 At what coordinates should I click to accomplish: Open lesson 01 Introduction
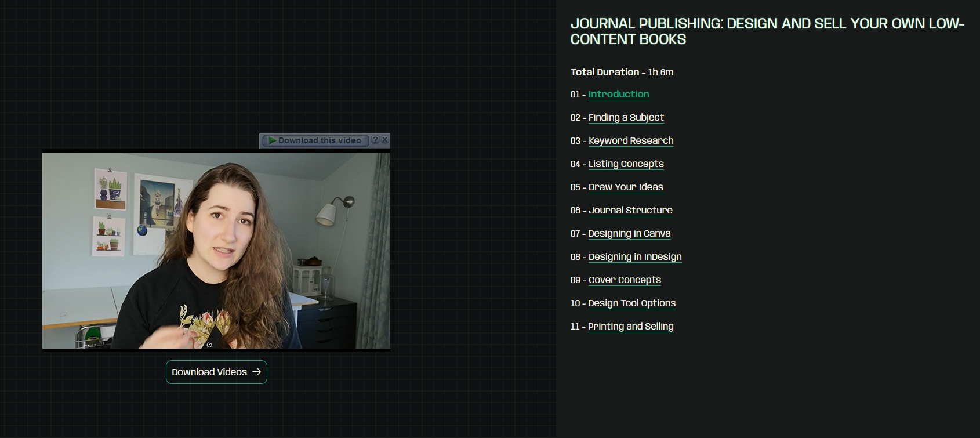(x=619, y=94)
